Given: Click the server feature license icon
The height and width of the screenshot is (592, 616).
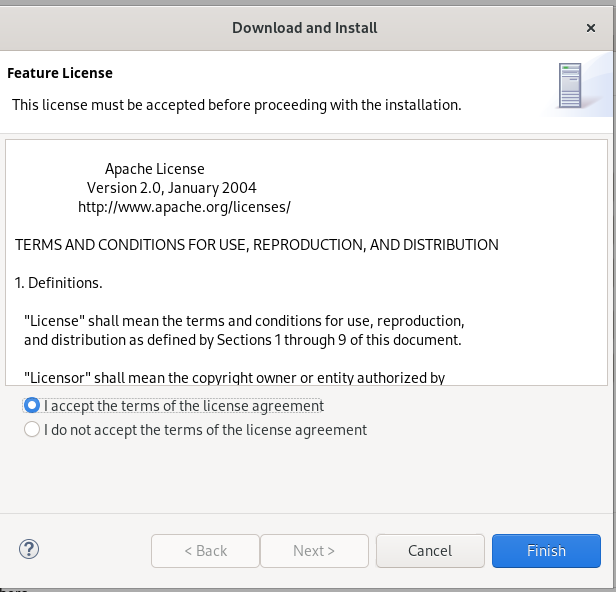Looking at the screenshot, I should tap(570, 85).
